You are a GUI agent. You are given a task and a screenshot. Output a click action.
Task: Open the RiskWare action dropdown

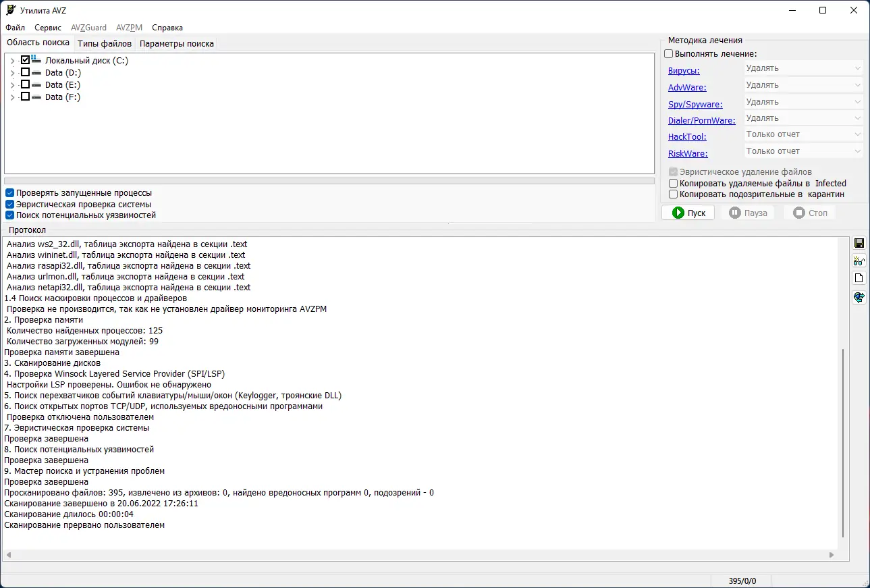pos(803,151)
